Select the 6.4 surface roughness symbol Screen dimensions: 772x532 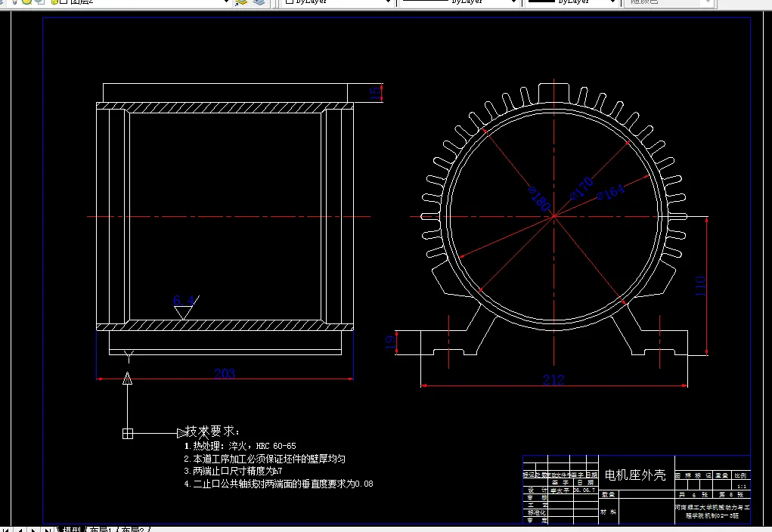point(184,307)
